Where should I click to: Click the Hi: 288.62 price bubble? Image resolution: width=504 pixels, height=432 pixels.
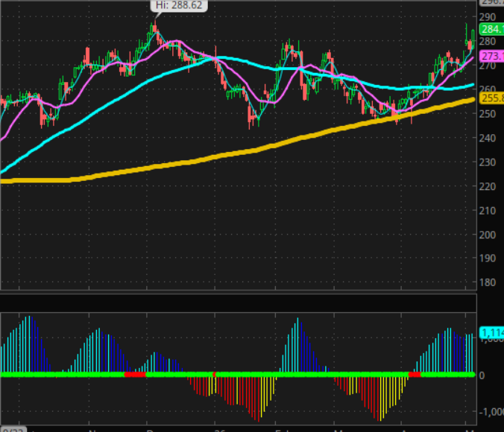click(179, 5)
